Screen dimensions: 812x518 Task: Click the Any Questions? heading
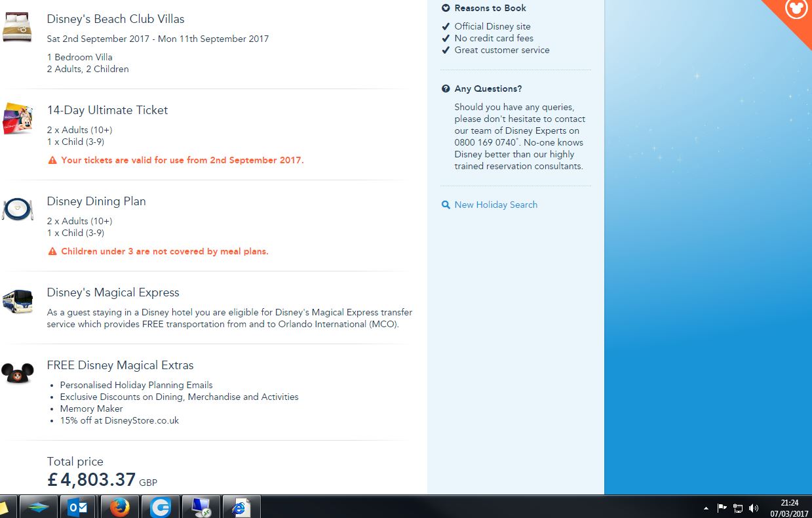pos(488,89)
